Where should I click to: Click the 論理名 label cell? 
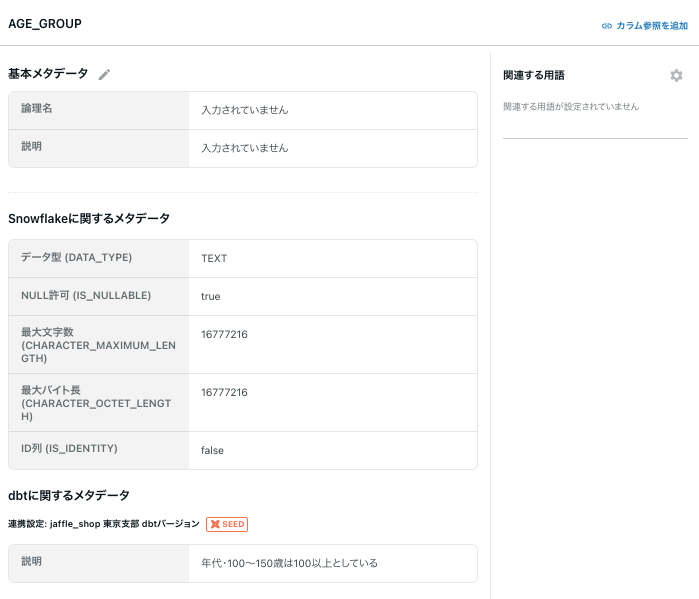pos(99,111)
